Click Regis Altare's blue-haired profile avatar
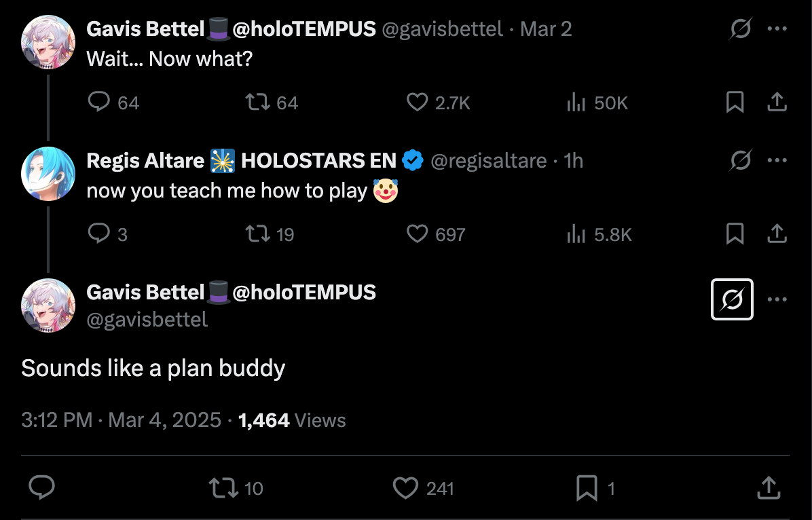This screenshot has width=812, height=520. click(48, 172)
